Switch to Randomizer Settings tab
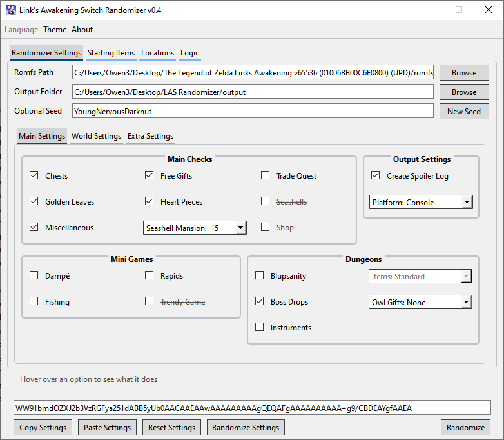This screenshot has height=440, width=504. [46, 53]
